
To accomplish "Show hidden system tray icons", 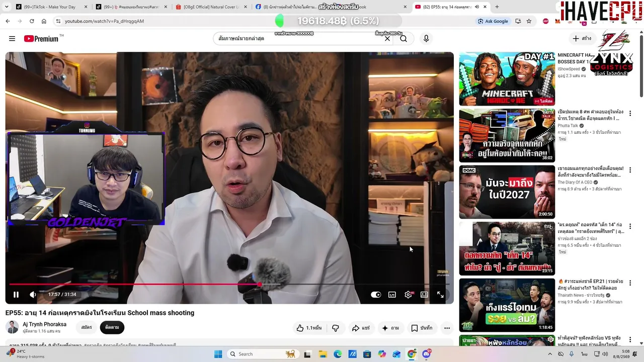I will (549, 354).
